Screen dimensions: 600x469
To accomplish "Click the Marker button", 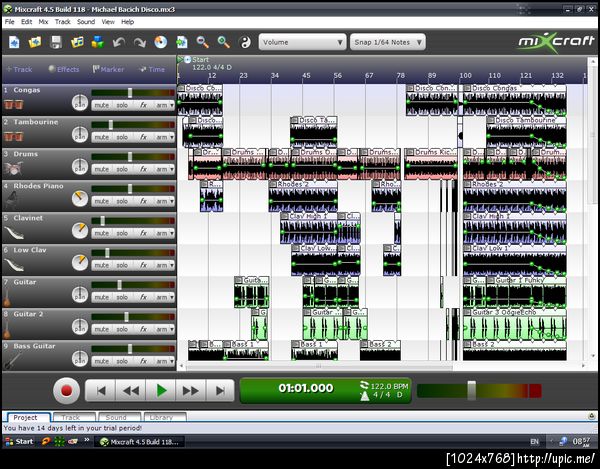I will [x=108, y=69].
